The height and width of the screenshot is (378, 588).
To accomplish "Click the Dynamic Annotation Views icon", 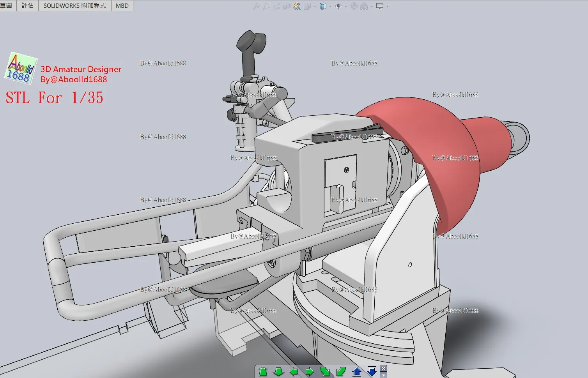I will 297,6.
